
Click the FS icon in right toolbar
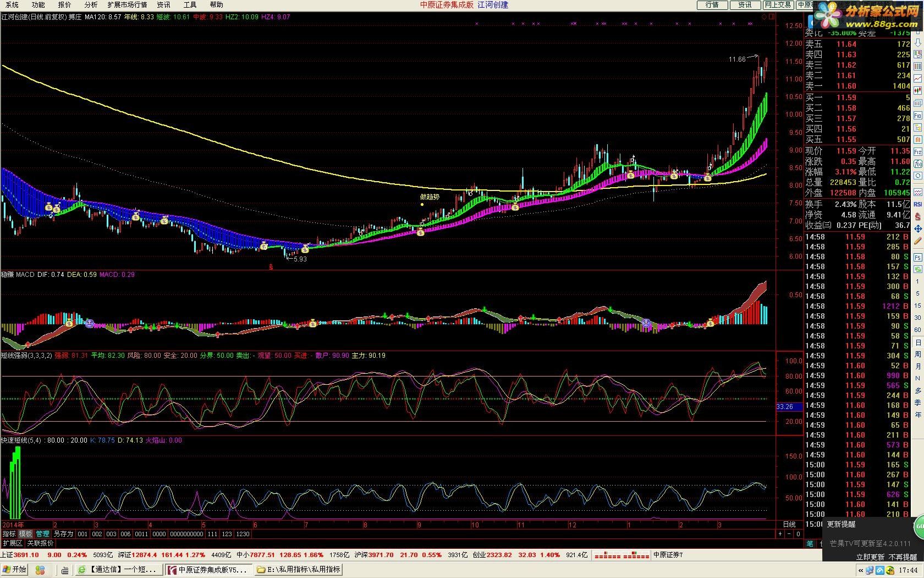tap(917, 257)
